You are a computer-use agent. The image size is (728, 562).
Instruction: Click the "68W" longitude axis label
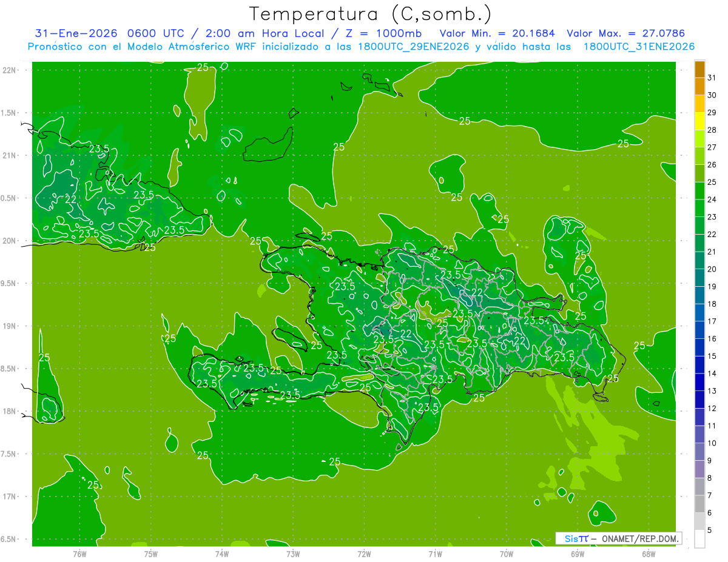point(649,554)
